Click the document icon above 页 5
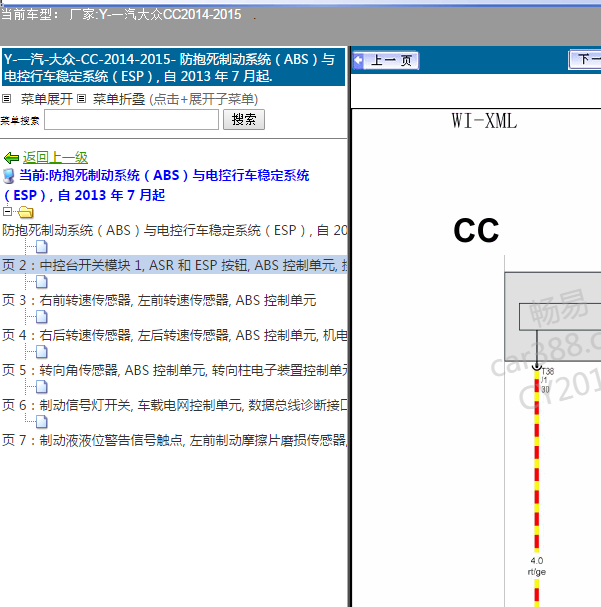 coord(42,352)
